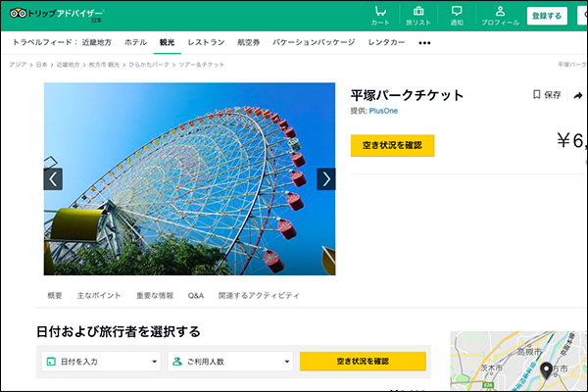Image resolution: width=588 pixels, height=392 pixels.
Task: Select the ホテル navigation tab
Action: click(136, 43)
